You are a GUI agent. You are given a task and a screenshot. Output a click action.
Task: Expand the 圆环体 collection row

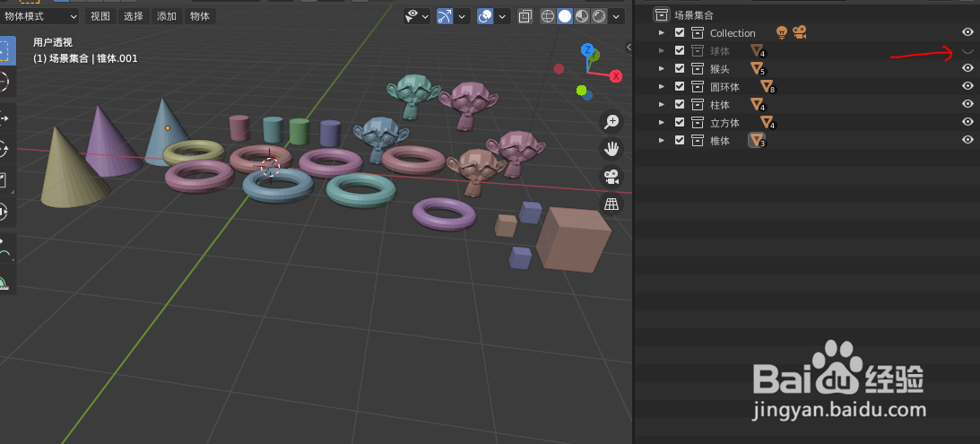coord(662,86)
